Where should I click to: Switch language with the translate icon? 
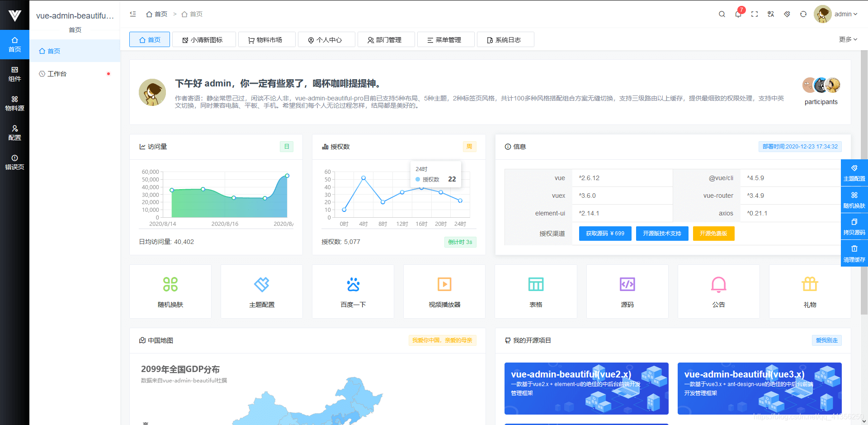point(771,14)
